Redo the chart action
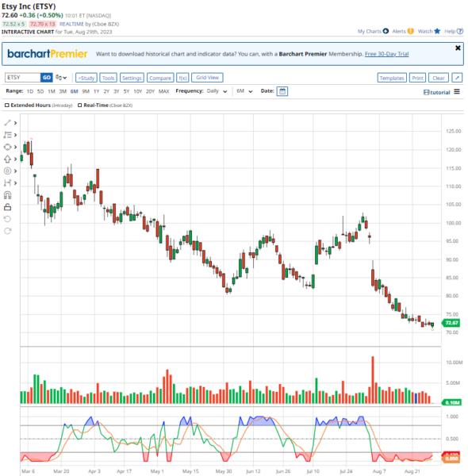468x476 pixels. pos(8,231)
